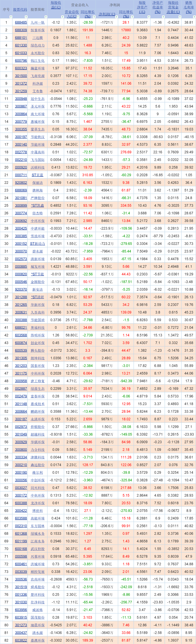Click stock name link 龙净环保
The image size is (196, 644).
38,503
